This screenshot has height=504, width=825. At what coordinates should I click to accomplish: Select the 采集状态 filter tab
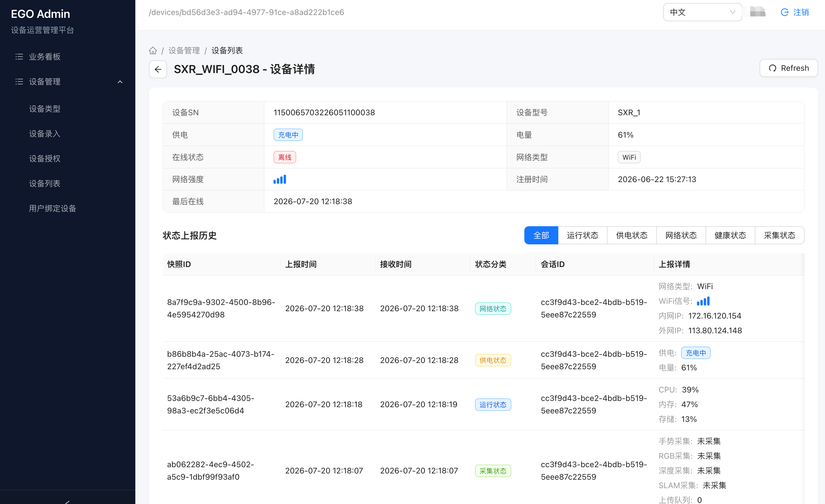coord(779,235)
